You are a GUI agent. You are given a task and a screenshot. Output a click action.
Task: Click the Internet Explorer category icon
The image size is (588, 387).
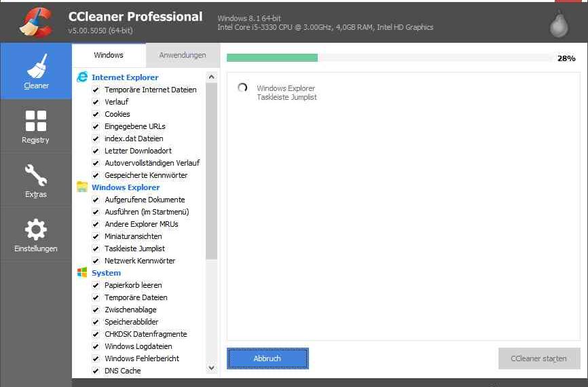click(82, 77)
